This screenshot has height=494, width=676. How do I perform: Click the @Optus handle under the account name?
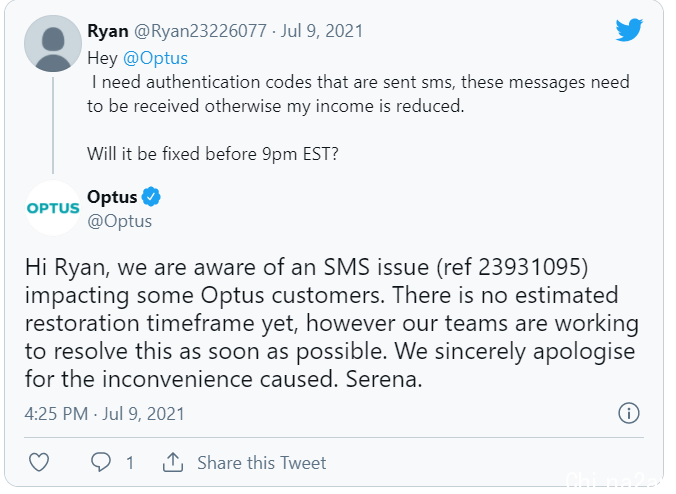coord(119,221)
